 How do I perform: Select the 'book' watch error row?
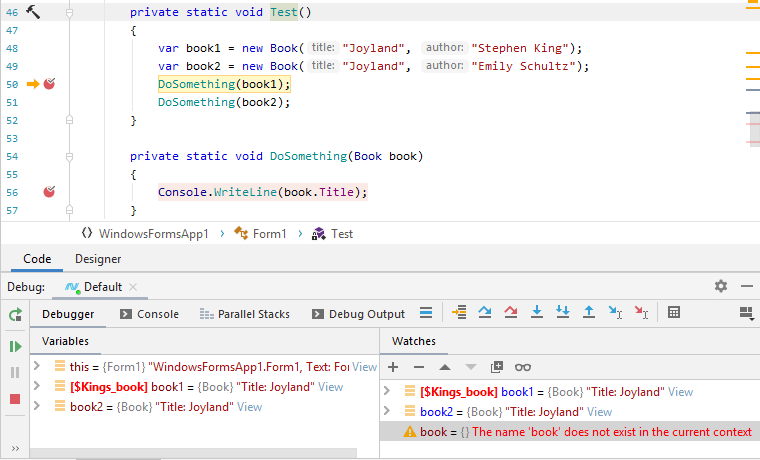click(570, 431)
